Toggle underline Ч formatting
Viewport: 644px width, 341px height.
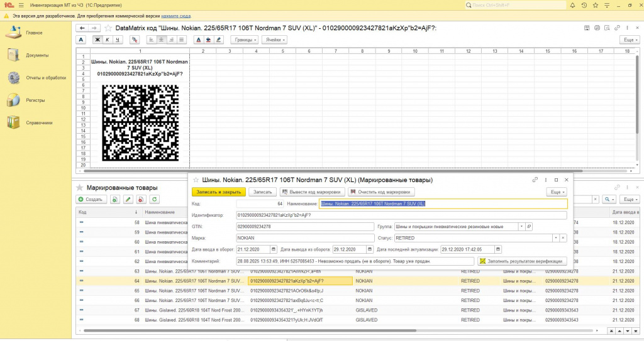click(118, 40)
